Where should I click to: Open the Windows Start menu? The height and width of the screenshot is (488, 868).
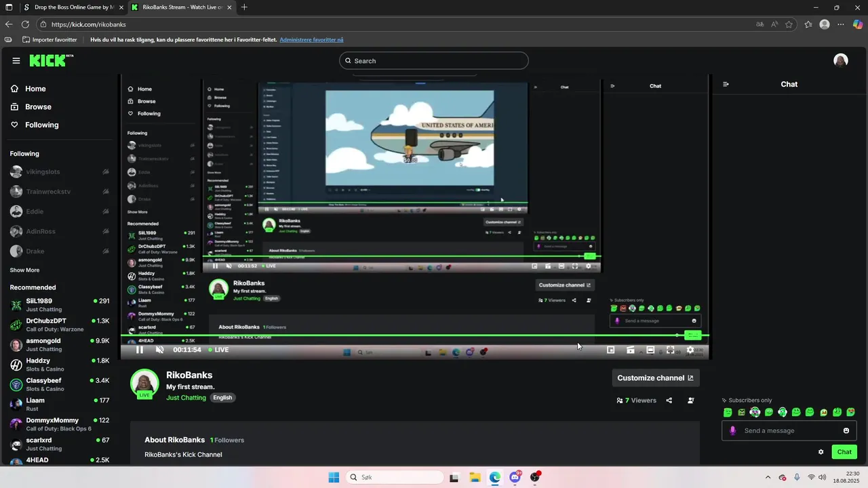334,477
